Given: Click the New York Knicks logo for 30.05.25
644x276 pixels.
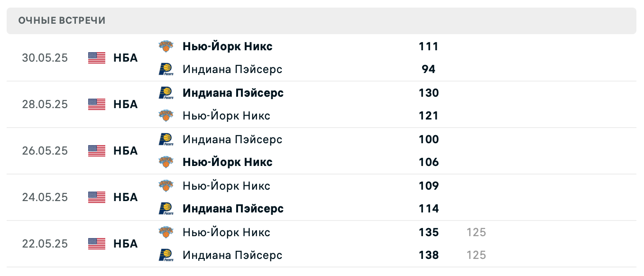Looking at the screenshot, I should [166, 46].
